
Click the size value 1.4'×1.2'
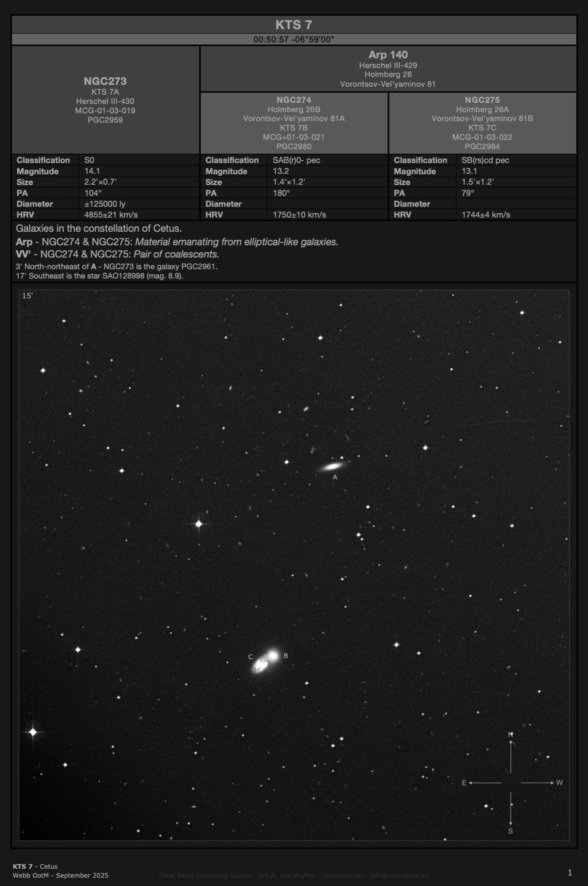tap(289, 182)
